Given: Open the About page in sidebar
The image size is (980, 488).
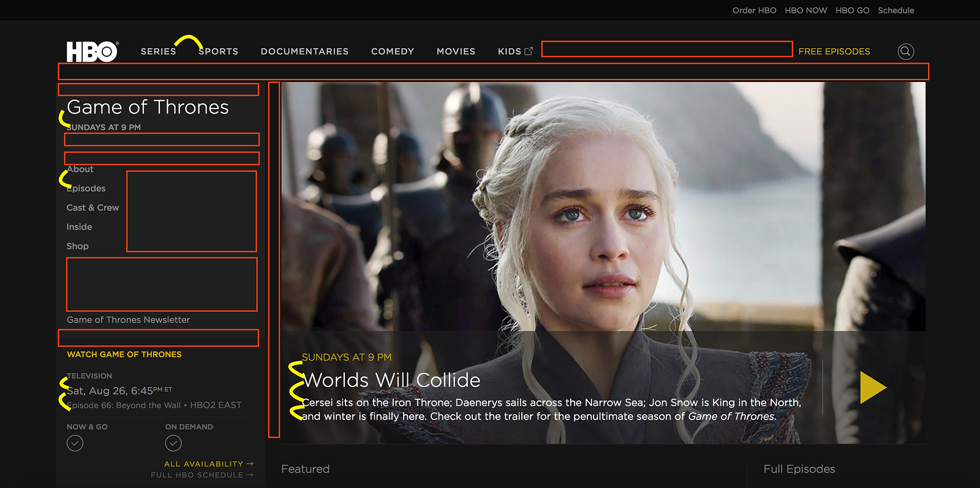Looking at the screenshot, I should tap(80, 169).
